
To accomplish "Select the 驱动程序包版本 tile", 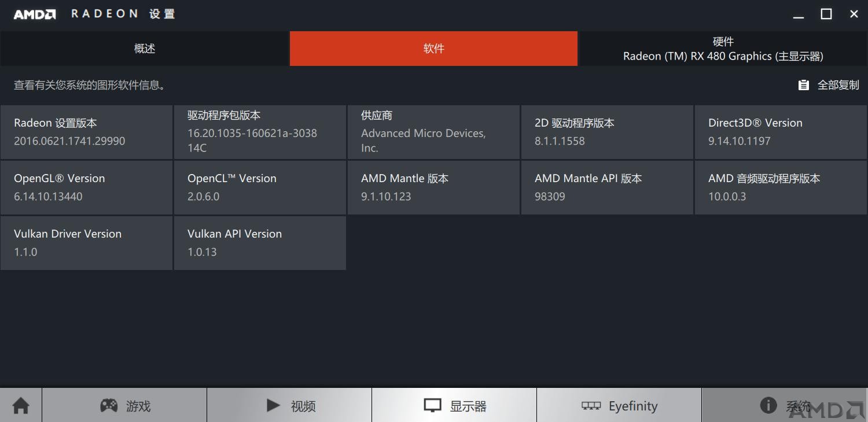I will 260,132.
